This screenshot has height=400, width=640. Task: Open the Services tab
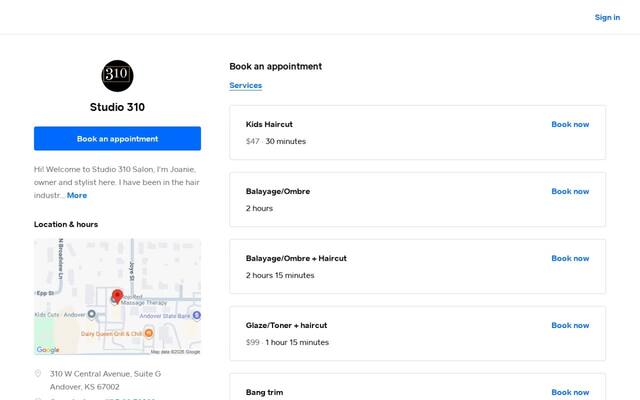[x=246, y=85]
